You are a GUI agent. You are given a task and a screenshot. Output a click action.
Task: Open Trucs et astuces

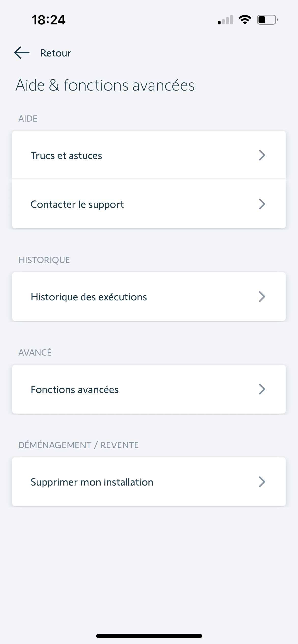coord(66,155)
